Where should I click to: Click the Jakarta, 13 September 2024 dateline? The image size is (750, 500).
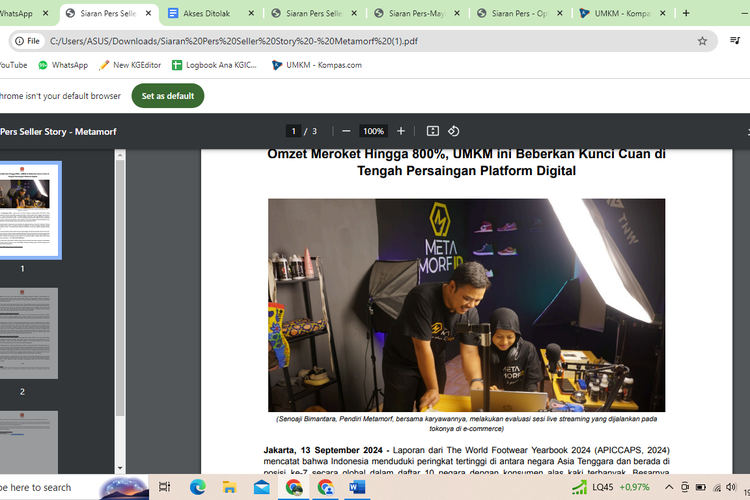(x=323, y=450)
